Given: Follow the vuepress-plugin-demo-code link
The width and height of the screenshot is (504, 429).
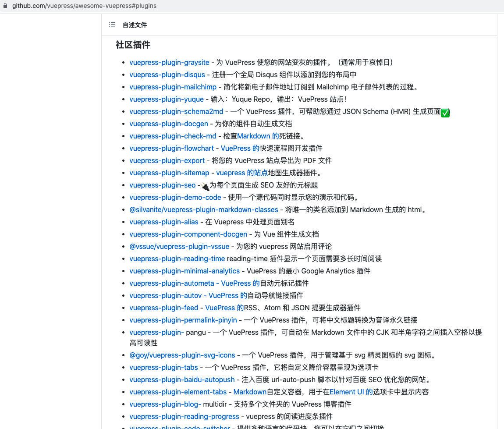Looking at the screenshot, I should click(x=175, y=197).
